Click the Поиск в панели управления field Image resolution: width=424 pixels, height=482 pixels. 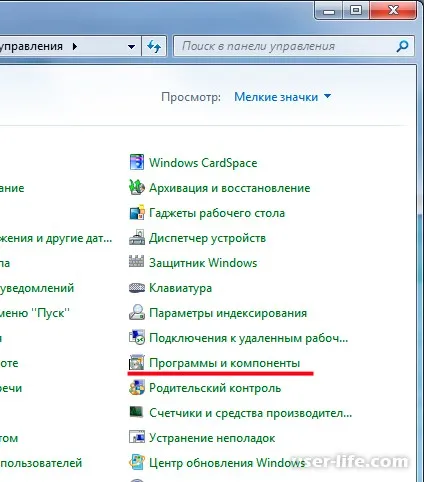(294, 46)
